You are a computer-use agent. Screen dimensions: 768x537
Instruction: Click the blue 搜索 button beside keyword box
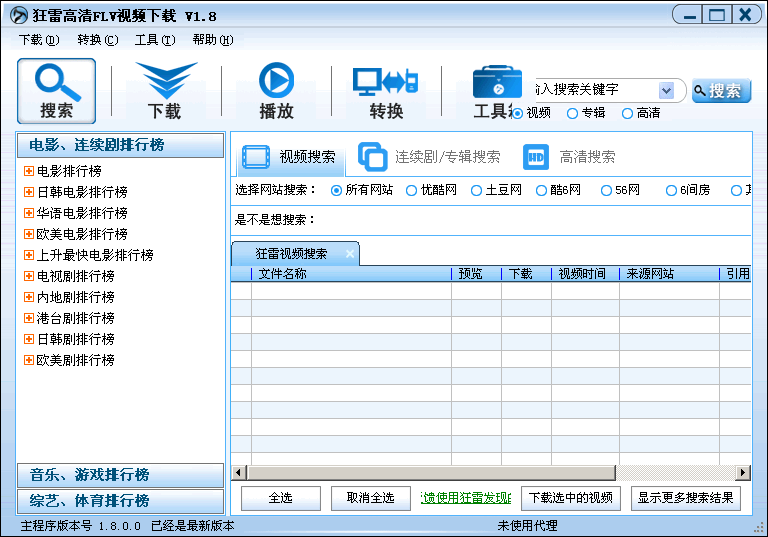[721, 91]
